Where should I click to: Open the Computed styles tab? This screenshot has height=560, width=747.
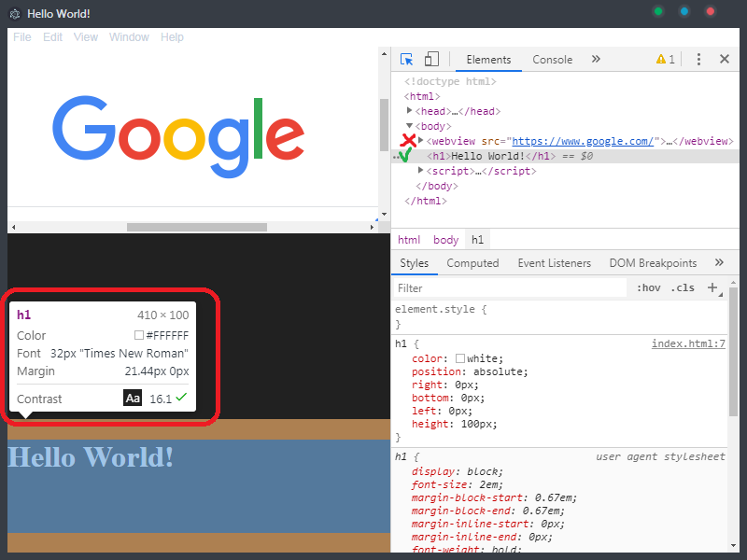tap(472, 262)
